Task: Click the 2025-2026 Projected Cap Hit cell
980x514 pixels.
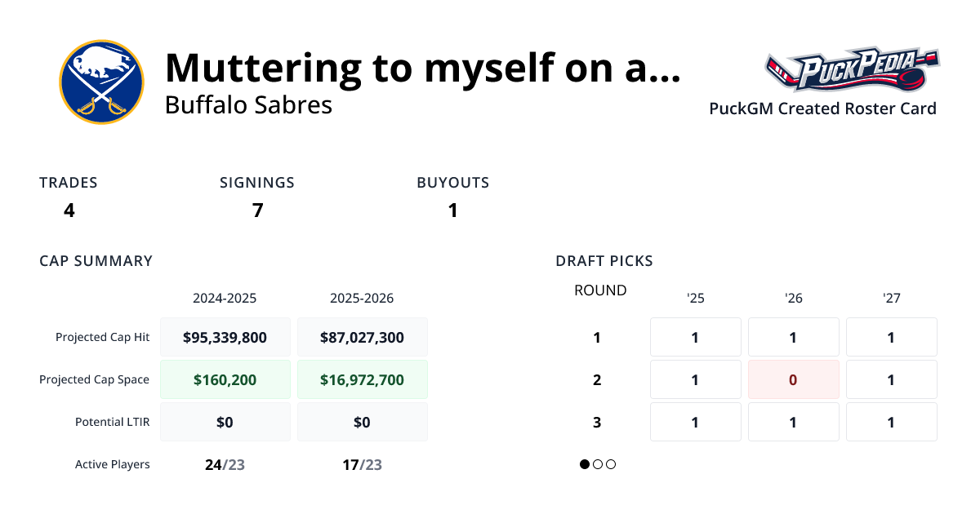Action: [x=362, y=337]
